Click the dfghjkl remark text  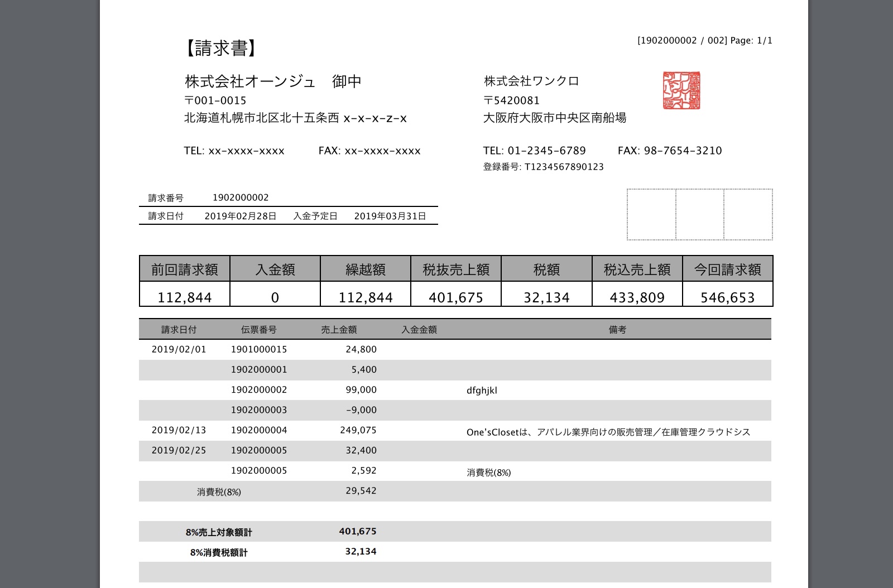click(483, 390)
